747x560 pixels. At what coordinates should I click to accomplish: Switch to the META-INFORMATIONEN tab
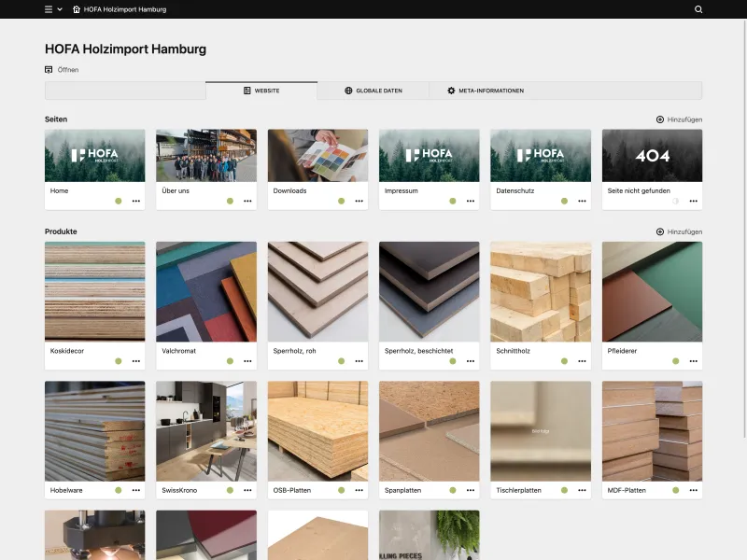484,90
